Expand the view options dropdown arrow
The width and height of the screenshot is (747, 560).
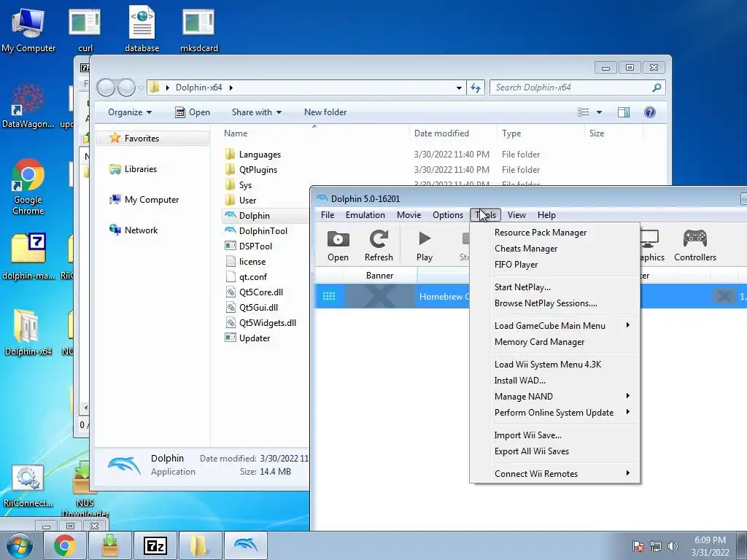[600, 112]
